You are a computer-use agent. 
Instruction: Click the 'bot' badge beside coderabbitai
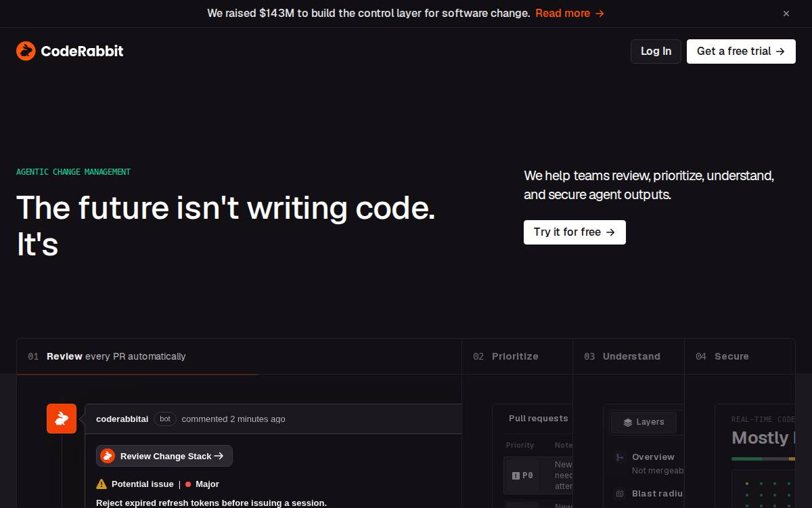pos(165,419)
